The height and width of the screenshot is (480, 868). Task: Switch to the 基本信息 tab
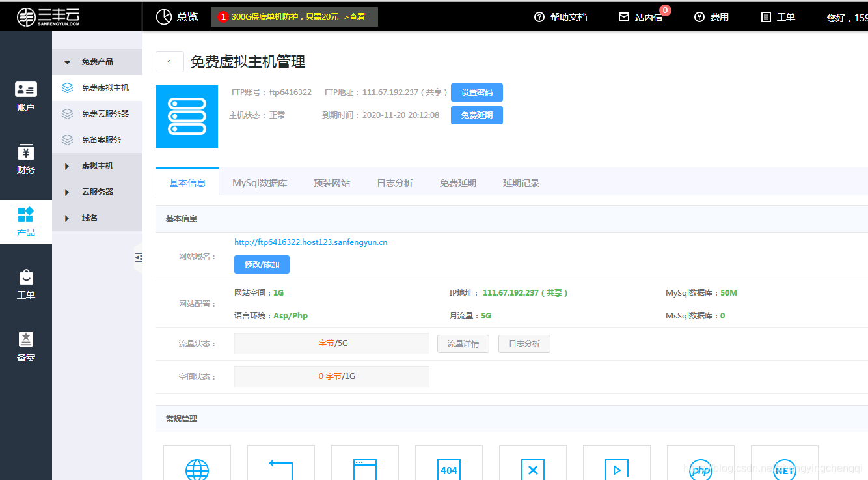click(x=187, y=182)
